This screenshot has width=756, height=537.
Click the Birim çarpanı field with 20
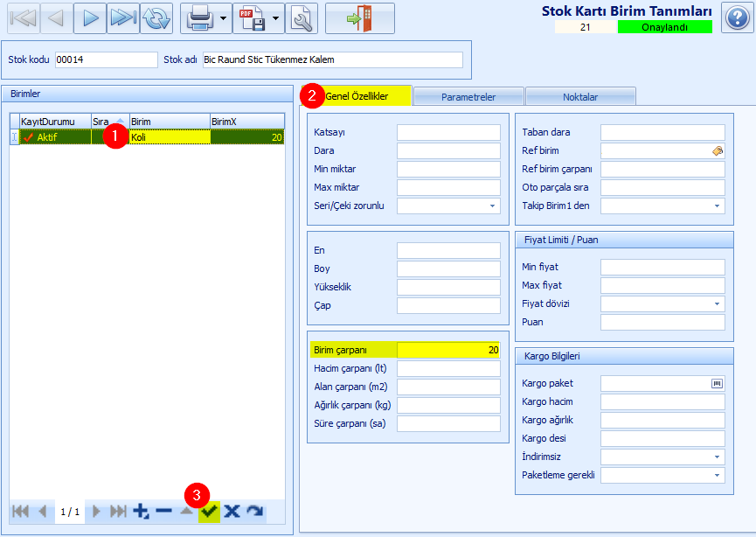click(448, 350)
